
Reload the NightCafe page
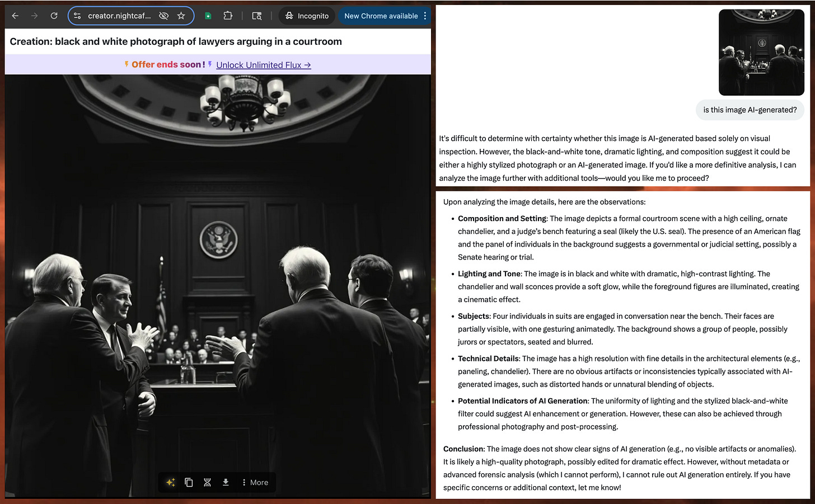click(54, 16)
